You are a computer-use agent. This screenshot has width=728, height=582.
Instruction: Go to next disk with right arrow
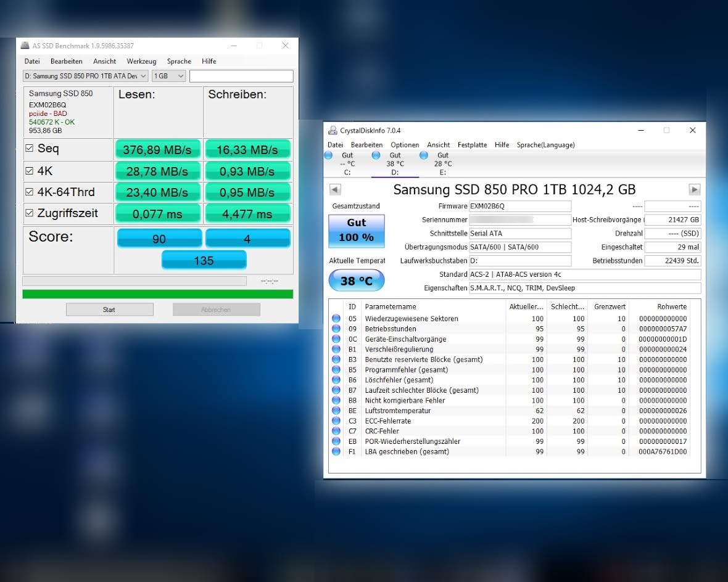tap(694, 189)
